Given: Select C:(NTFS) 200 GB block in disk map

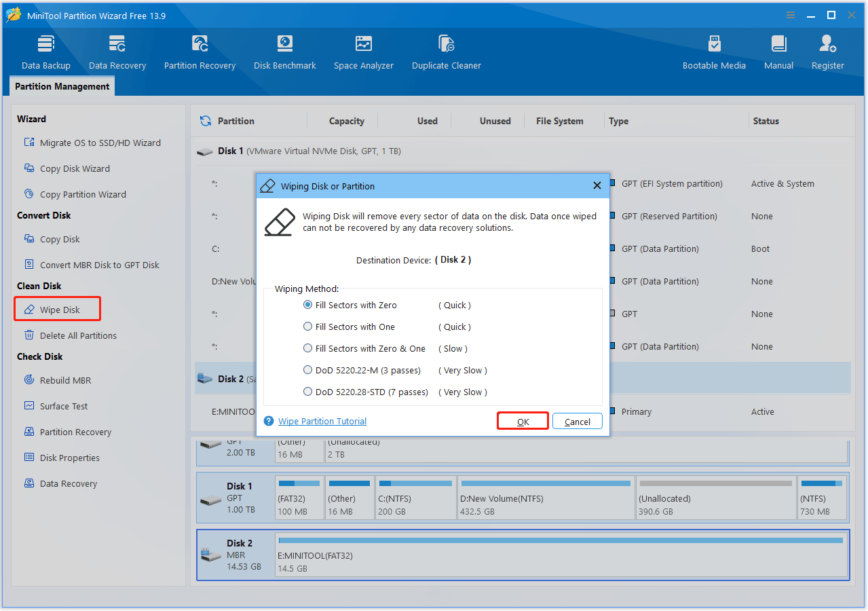Looking at the screenshot, I should (x=415, y=498).
